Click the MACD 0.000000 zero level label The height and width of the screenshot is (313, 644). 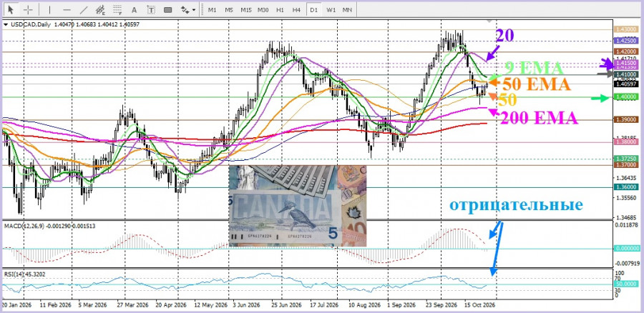[627, 249]
